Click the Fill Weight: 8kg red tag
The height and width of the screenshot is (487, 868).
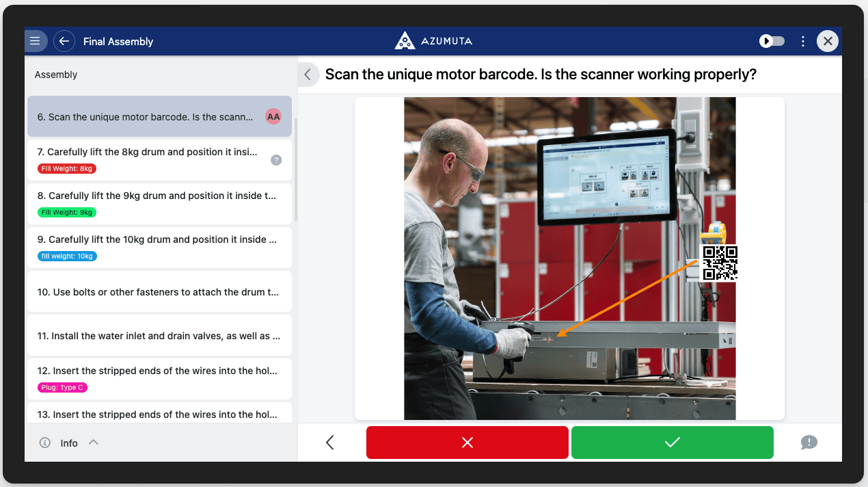tap(67, 168)
